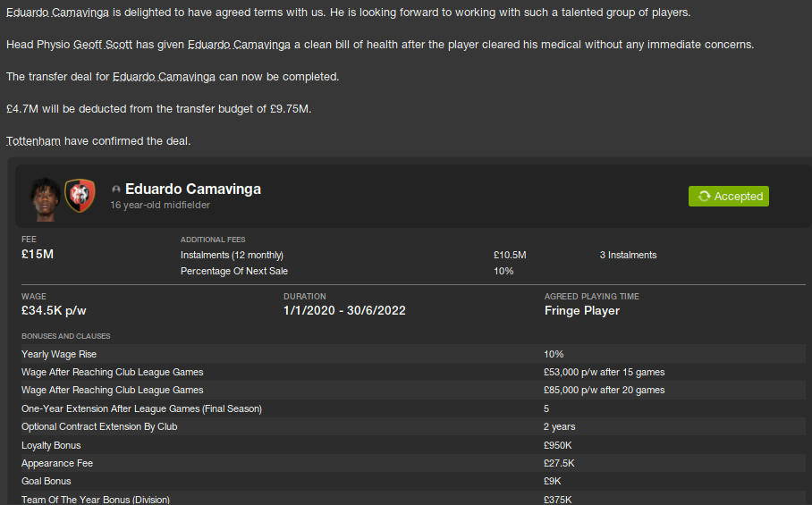Open the bold Eduardo Camavinga heading in the offer card
Screen dimensions: 812x505
(192, 189)
